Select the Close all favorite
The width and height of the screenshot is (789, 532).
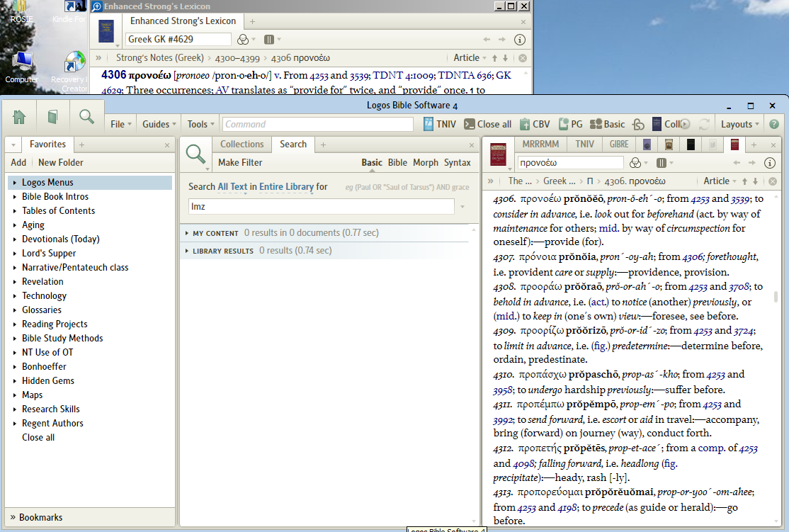(x=38, y=437)
